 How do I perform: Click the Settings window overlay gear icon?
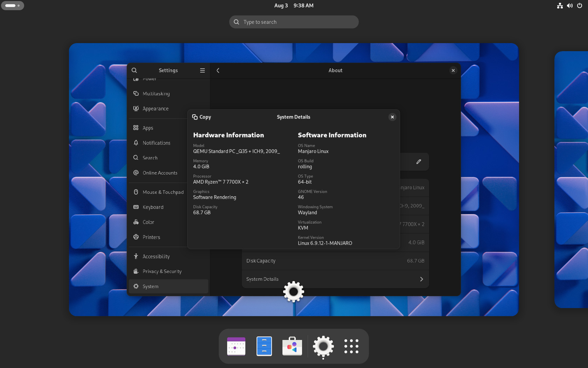click(x=294, y=292)
